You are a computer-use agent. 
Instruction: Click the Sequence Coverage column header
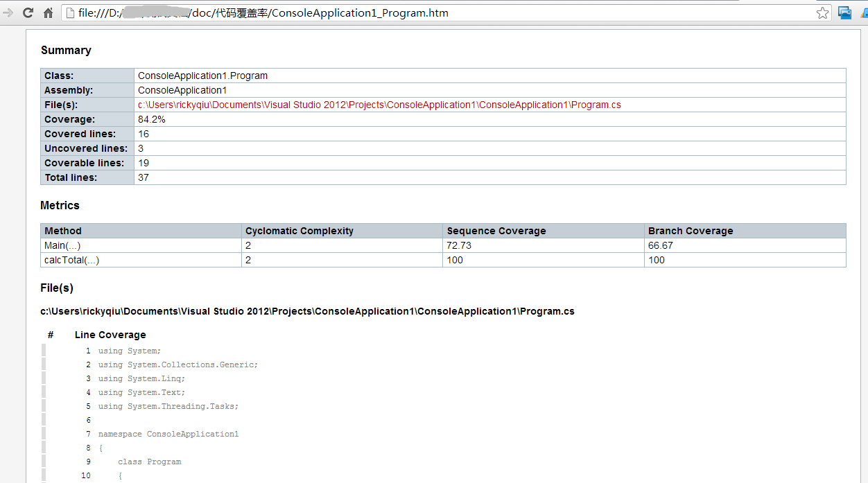click(x=496, y=231)
